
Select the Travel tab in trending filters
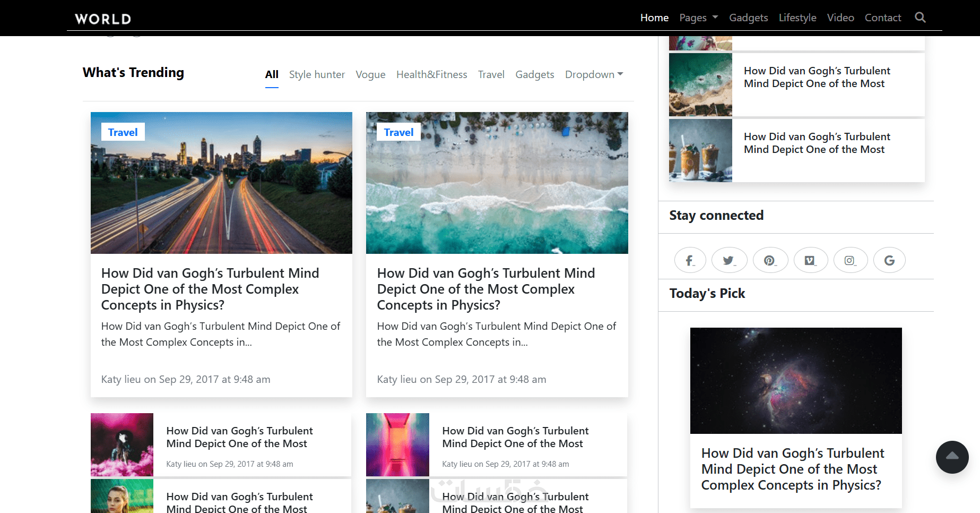(x=491, y=74)
